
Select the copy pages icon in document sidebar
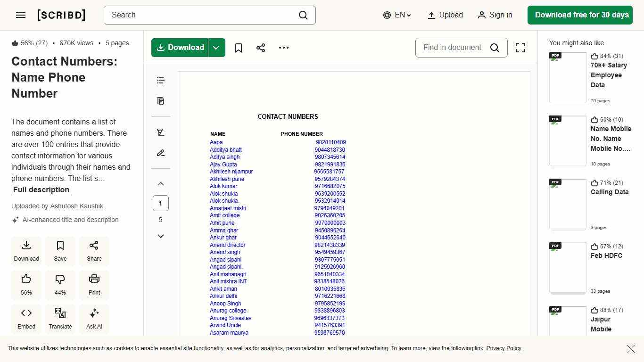(160, 101)
